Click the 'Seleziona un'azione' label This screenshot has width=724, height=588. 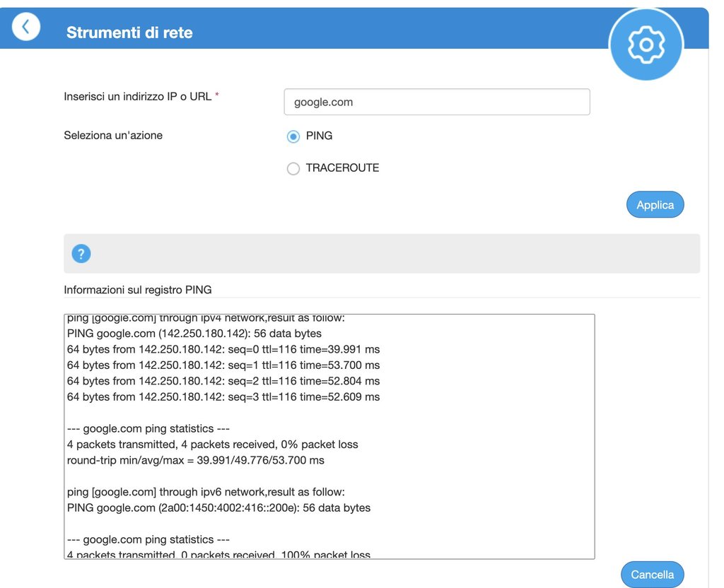(x=113, y=135)
